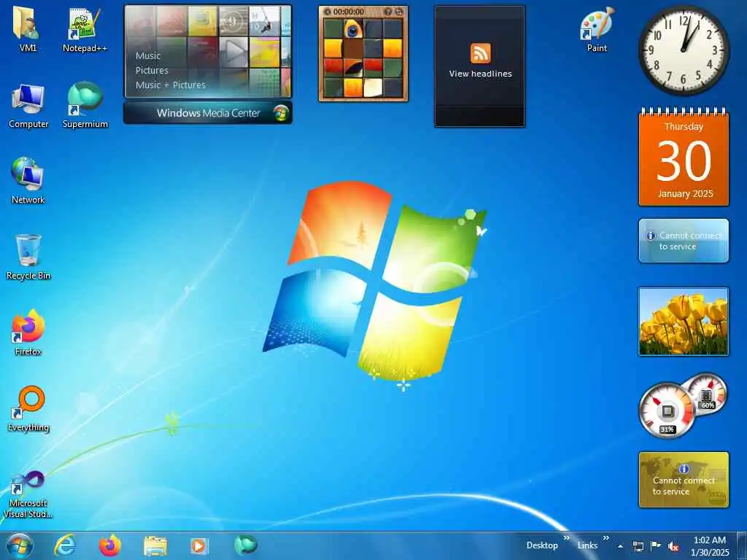Image resolution: width=747 pixels, height=560 pixels.
Task: Select Music + Pictures in Media Center gadget
Action: point(170,85)
